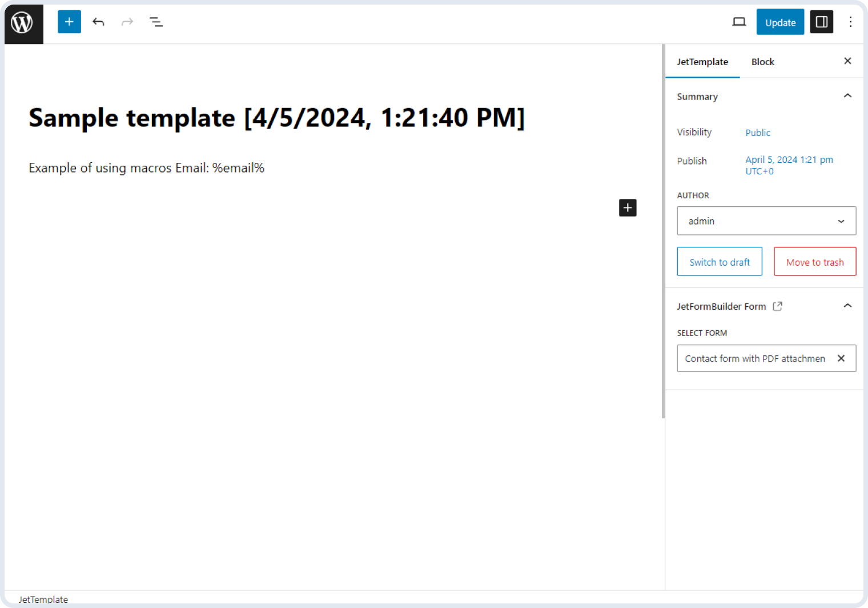This screenshot has width=868, height=608.
Task: Click Switch to draft
Action: click(x=720, y=261)
